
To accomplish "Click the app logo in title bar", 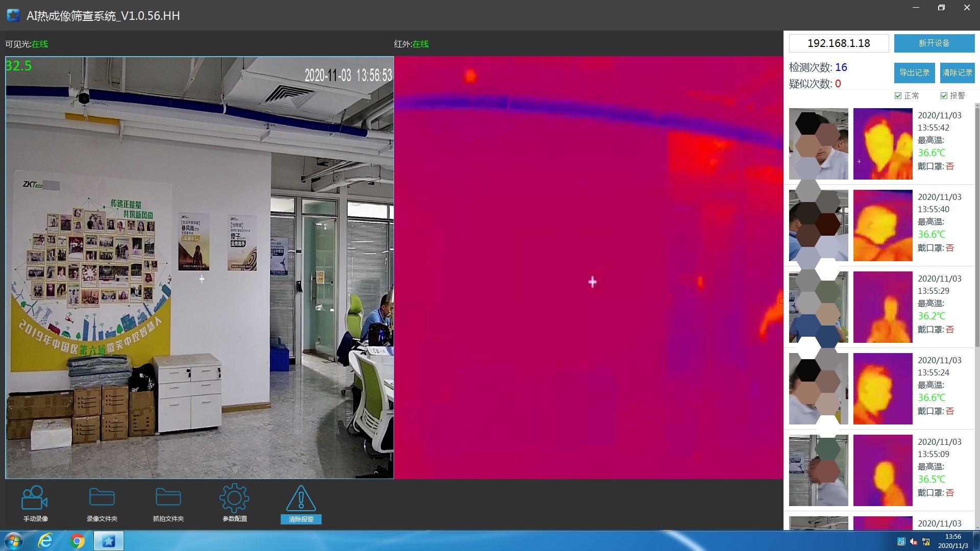I will [x=13, y=15].
